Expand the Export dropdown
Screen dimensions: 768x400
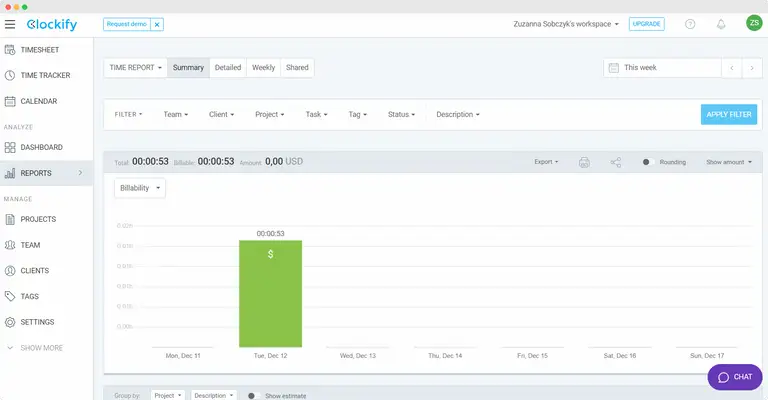[x=546, y=162]
